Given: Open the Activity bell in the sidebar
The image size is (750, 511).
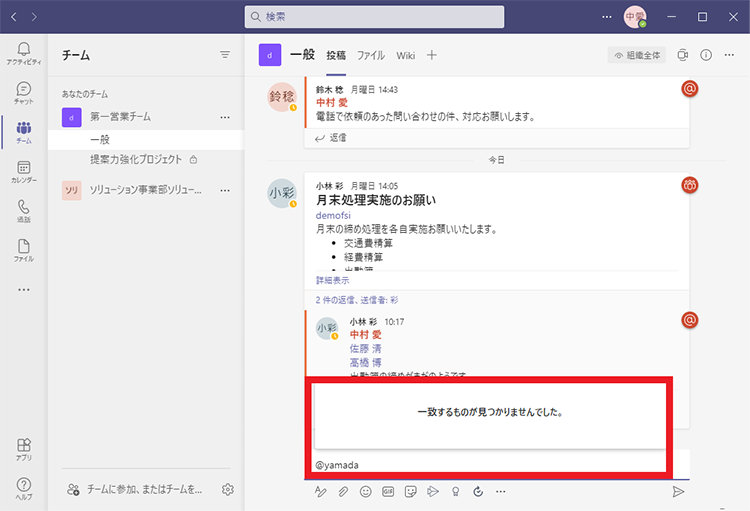Looking at the screenshot, I should [x=23, y=54].
